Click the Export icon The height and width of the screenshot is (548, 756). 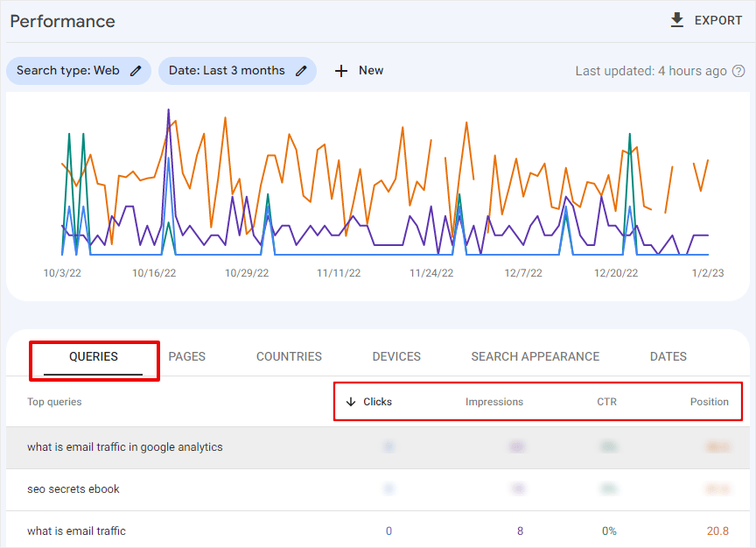(x=677, y=20)
